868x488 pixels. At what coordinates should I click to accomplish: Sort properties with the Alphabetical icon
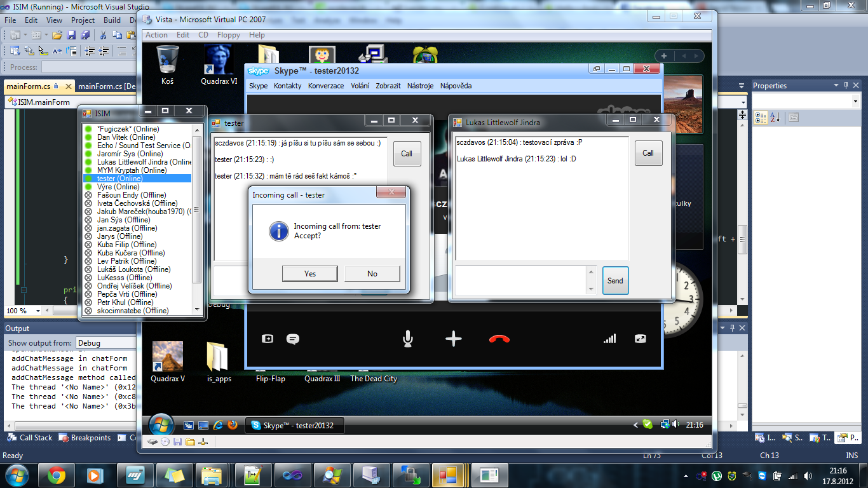pos(775,118)
